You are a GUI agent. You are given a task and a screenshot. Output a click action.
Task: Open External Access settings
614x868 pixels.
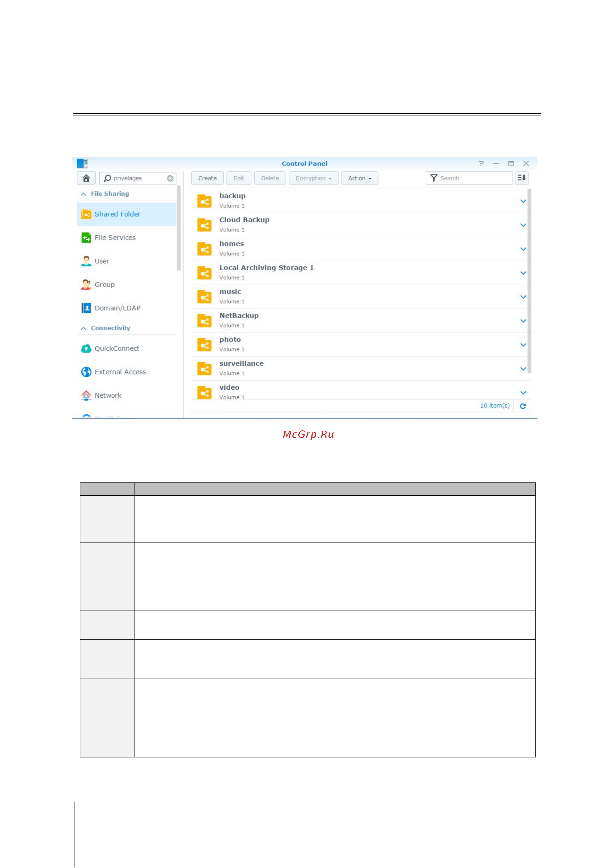coord(127,372)
